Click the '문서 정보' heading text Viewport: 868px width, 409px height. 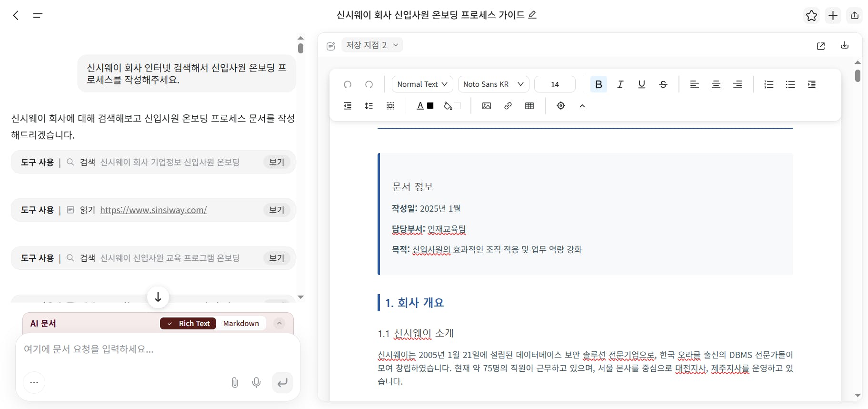coord(412,187)
